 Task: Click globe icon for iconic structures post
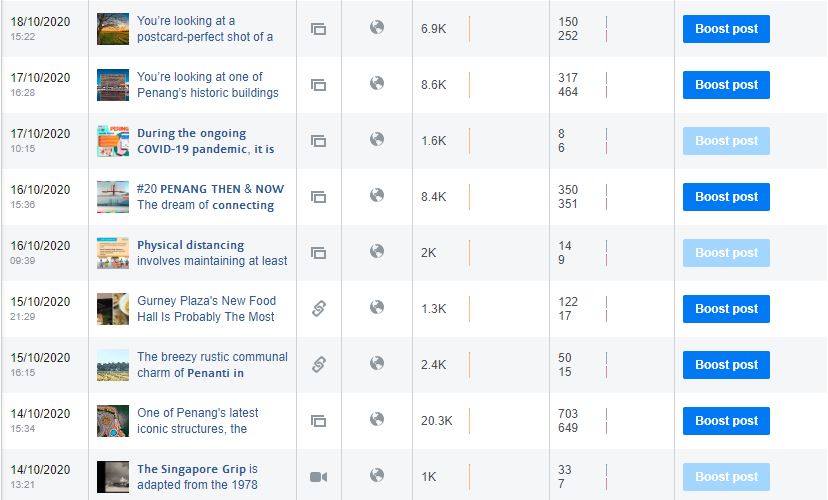(377, 419)
